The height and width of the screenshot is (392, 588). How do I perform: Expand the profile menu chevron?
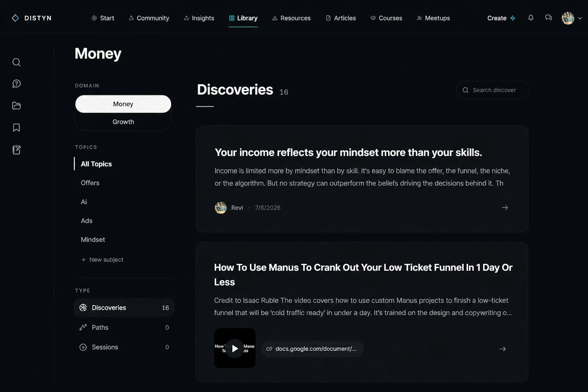[580, 18]
